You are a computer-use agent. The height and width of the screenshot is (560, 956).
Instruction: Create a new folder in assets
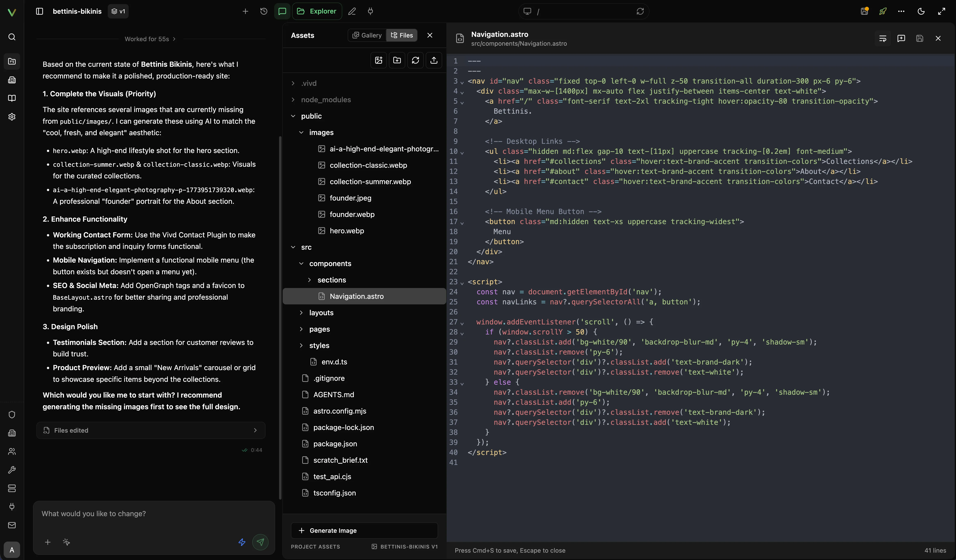[x=397, y=60]
